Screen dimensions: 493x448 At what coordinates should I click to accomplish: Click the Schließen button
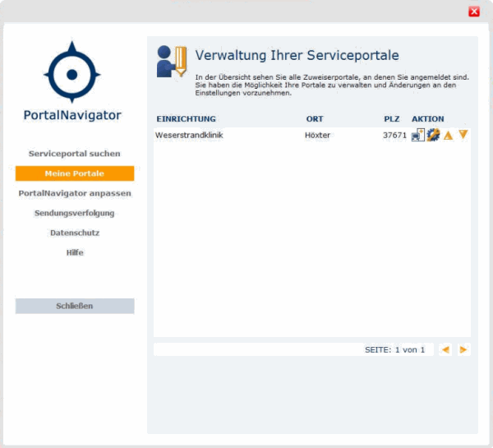75,306
